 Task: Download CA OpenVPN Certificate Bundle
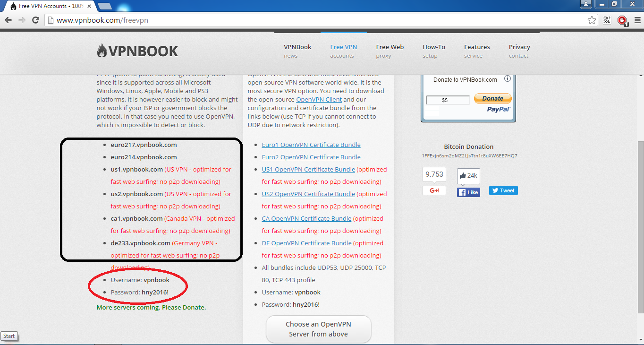(x=306, y=219)
